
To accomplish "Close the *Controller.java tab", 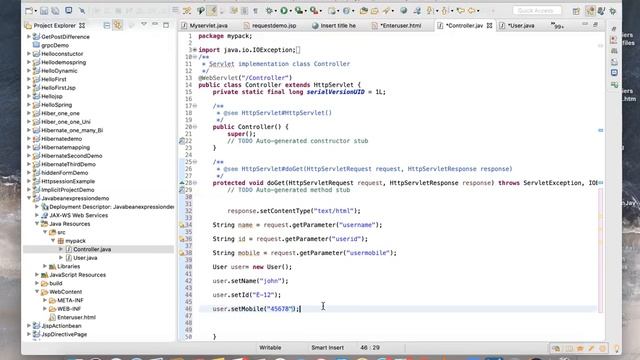I will point(489,25).
